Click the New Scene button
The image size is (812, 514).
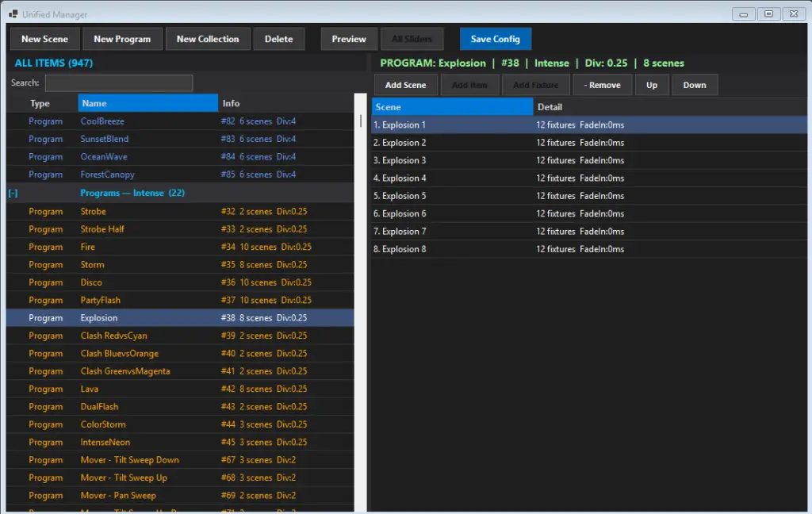[44, 39]
